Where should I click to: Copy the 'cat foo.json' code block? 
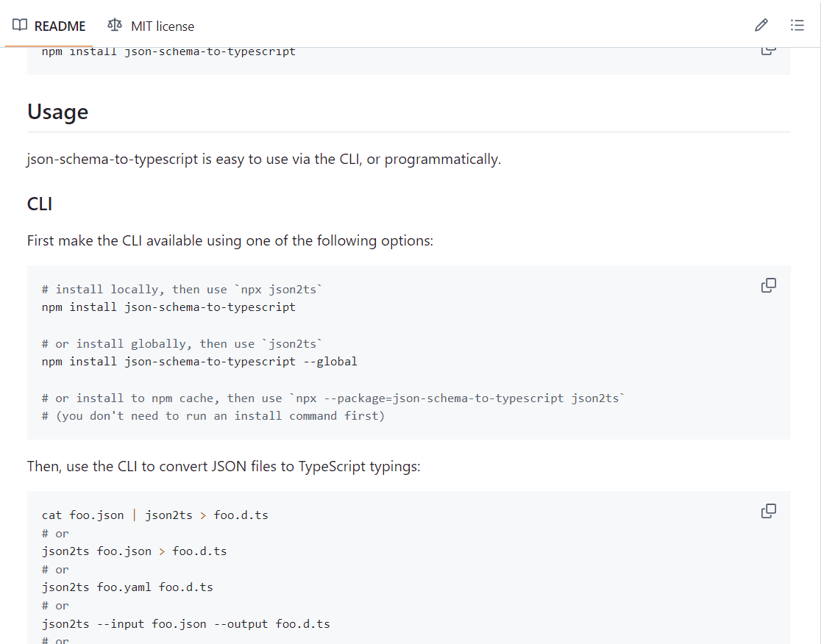pyautogui.click(x=768, y=511)
